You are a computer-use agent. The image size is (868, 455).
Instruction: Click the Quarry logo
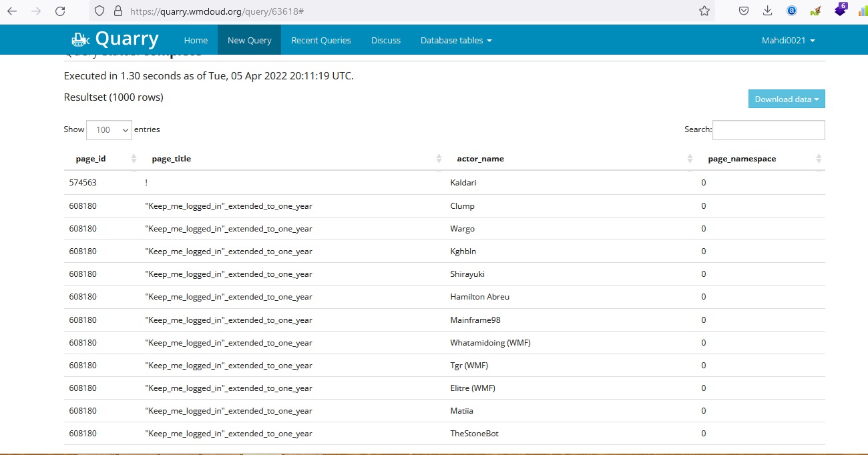(x=115, y=39)
